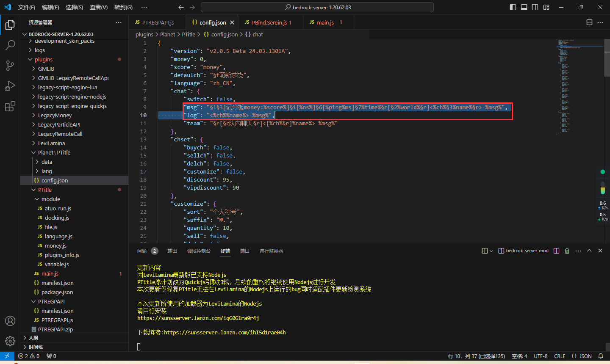Change line ending via CRLF status
610x364 pixels.
tap(560, 356)
